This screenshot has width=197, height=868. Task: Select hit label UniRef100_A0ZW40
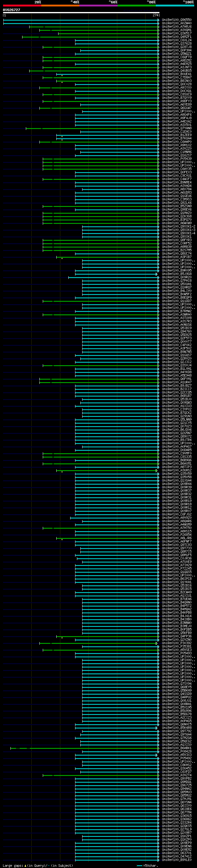pos(176,23)
